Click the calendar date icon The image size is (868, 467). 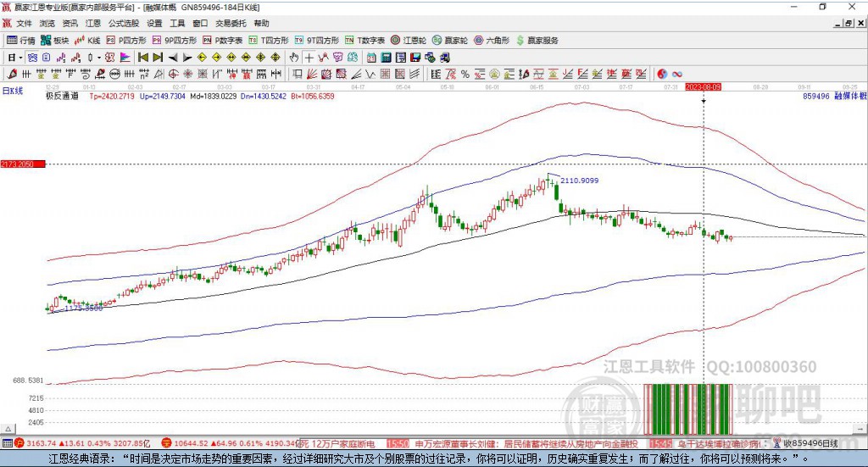(x=371, y=58)
